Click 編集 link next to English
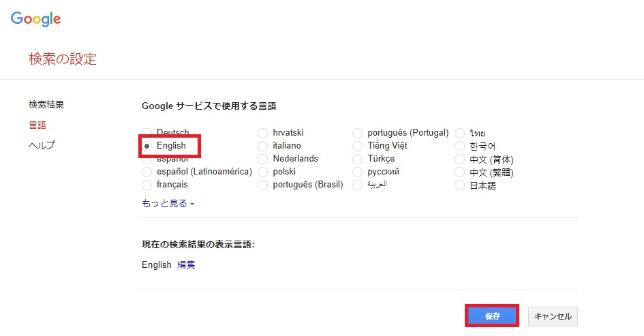Screen dimensions: 644x336 (186, 265)
